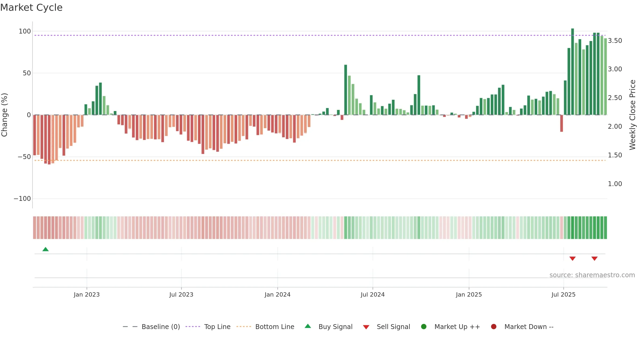Select the last red sell signal marker
This screenshot has width=644, height=362.
tap(594, 258)
